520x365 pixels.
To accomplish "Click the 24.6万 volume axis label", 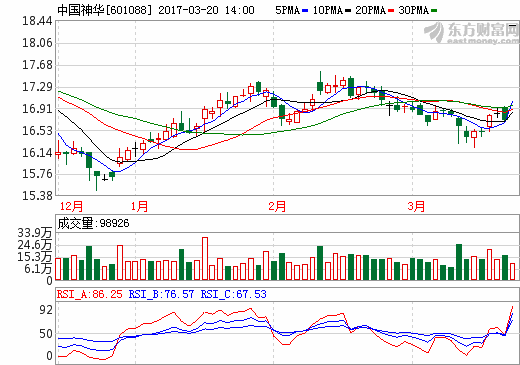I will (x=35, y=245).
